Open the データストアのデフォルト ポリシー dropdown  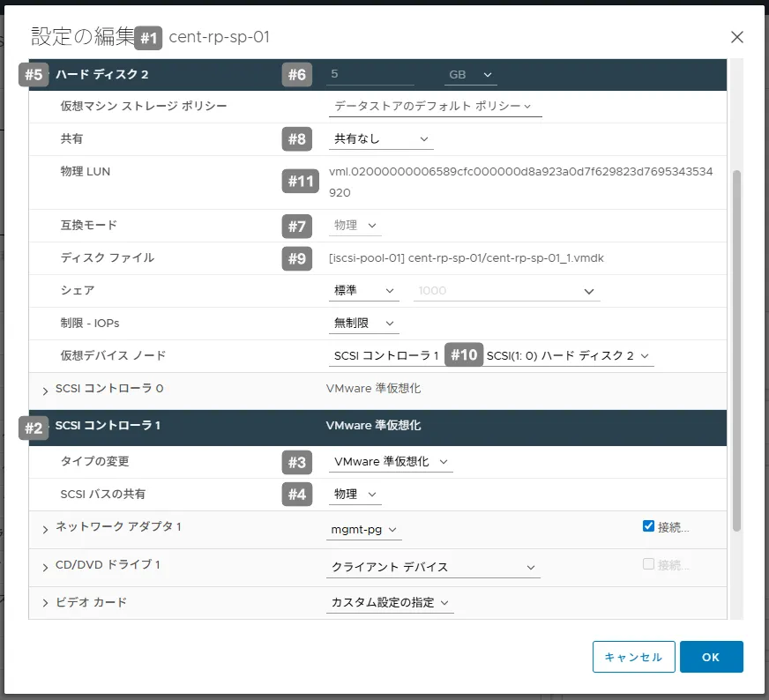click(434, 107)
